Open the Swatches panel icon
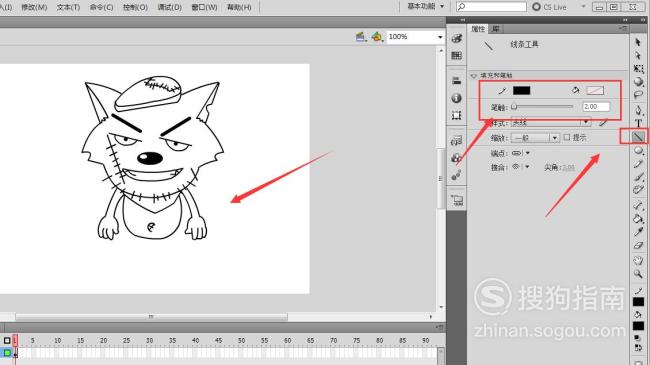The width and height of the screenshot is (650, 365). point(456,56)
